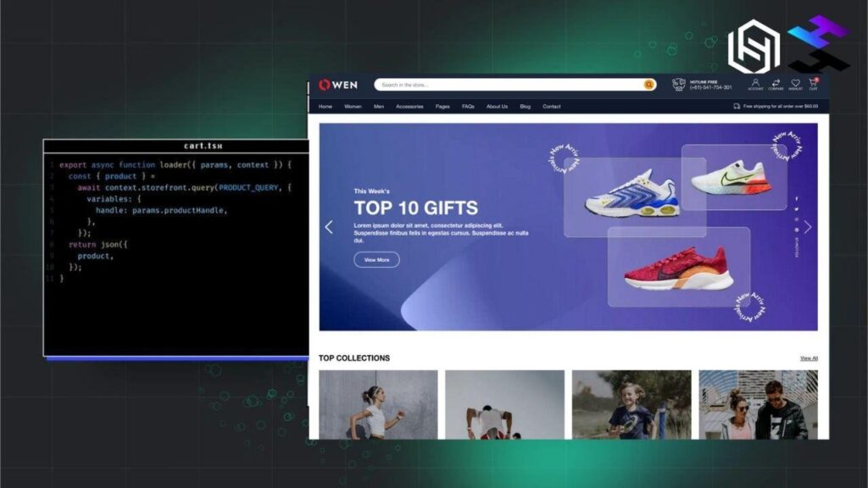This screenshot has width=868, height=488.
Task: Go to previous banner slide arrow
Action: click(329, 227)
